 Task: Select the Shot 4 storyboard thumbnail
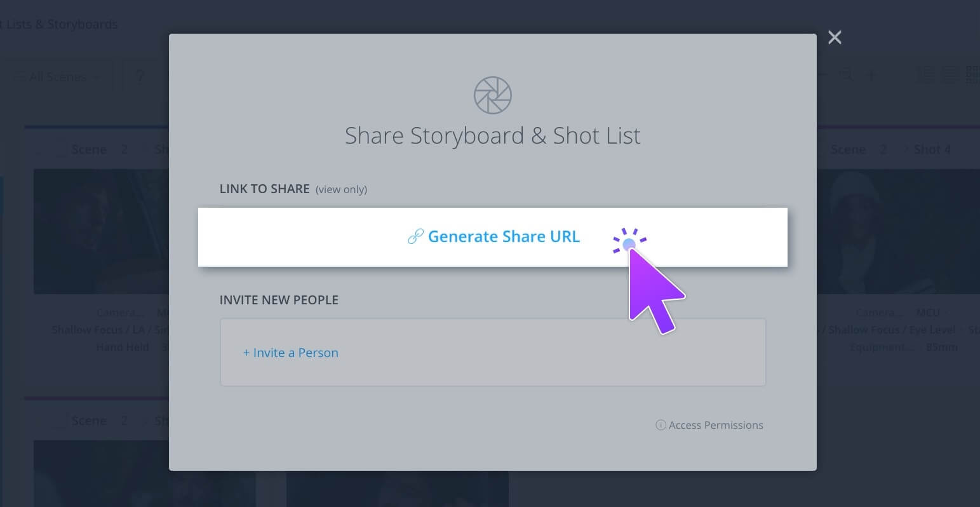tap(898, 231)
